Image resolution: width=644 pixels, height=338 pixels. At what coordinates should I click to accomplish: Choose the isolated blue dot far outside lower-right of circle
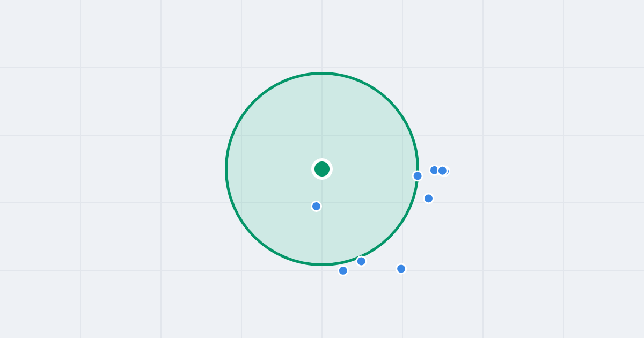tap(401, 269)
